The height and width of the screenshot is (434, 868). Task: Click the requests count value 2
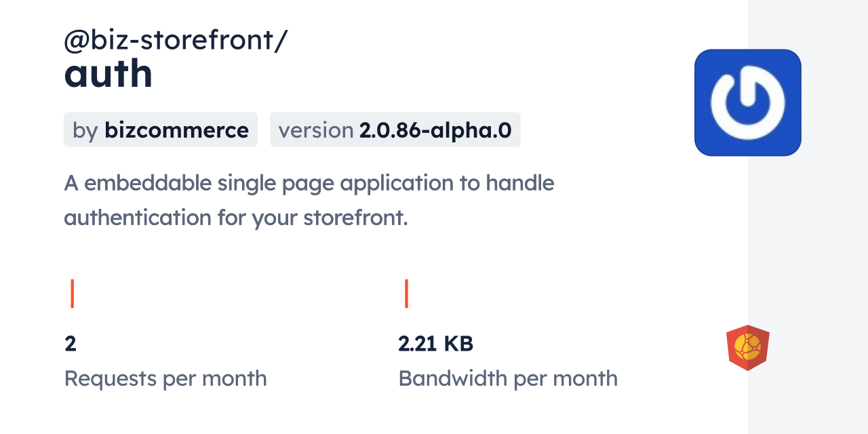click(71, 344)
